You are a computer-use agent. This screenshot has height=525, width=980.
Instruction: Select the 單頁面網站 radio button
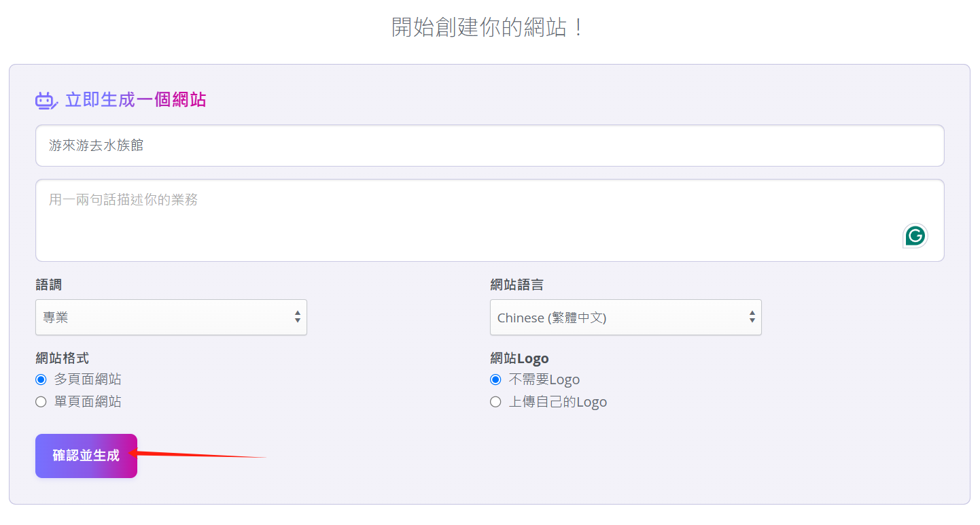(x=41, y=402)
